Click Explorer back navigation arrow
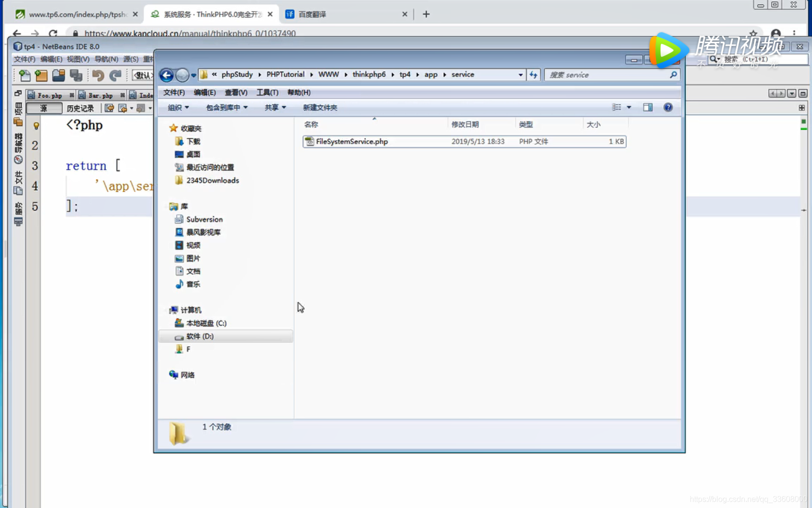This screenshot has height=508, width=812. (166, 75)
